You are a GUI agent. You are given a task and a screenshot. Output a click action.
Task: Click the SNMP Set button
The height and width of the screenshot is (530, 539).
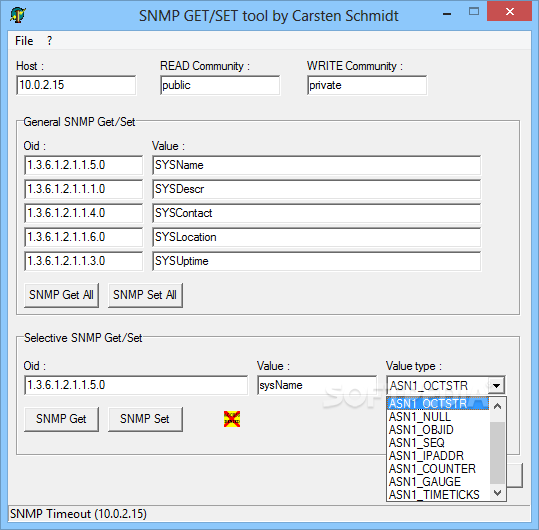coord(145,419)
